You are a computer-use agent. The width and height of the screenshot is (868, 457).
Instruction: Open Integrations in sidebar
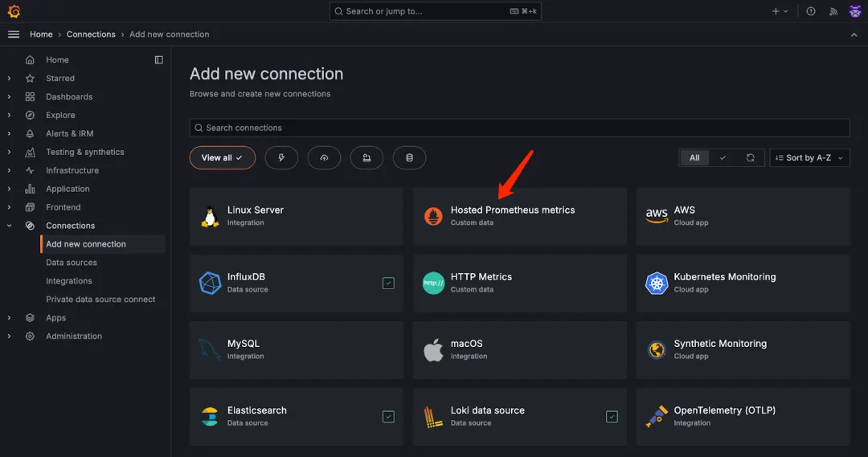69,281
